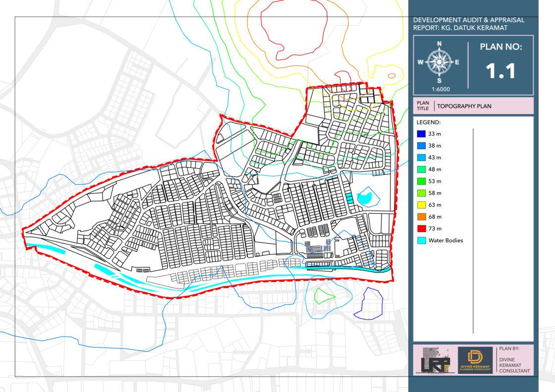Click the 58 m lime legend swatch
This screenshot has height=392, width=555.
421,193
